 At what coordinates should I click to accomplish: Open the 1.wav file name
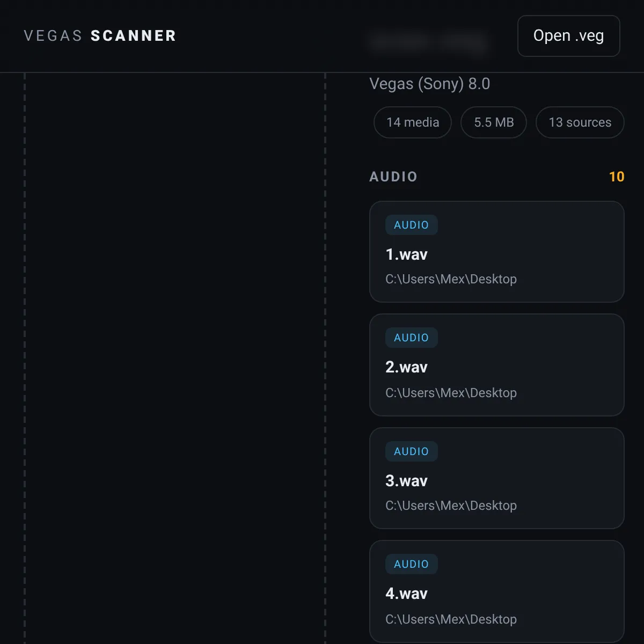[406, 254]
